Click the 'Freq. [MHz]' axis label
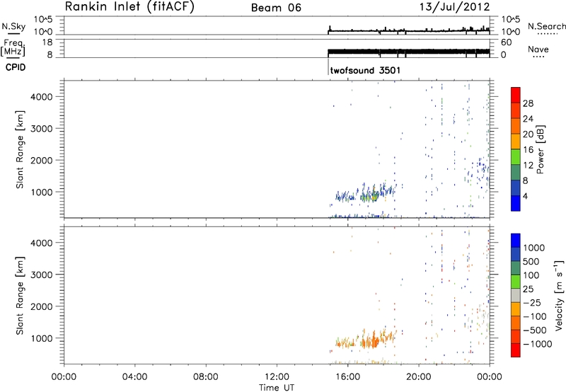The image size is (566, 392). [13, 47]
